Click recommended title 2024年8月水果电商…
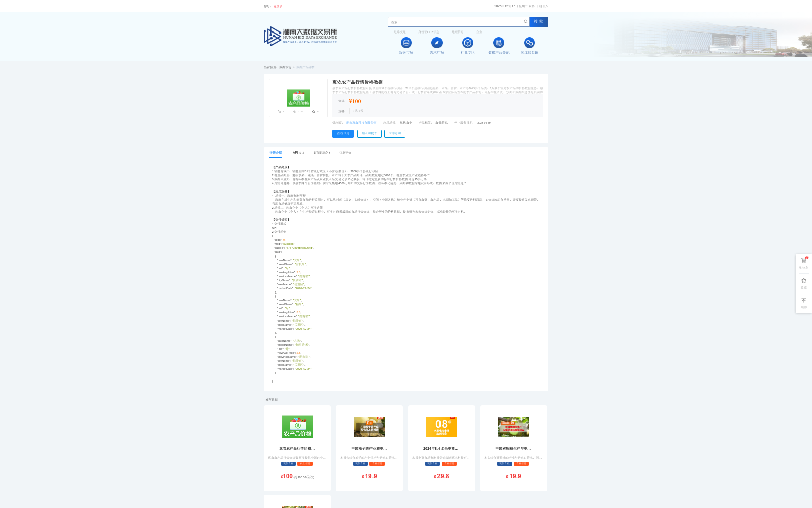Viewport: 812px width, 508px height. (441, 449)
